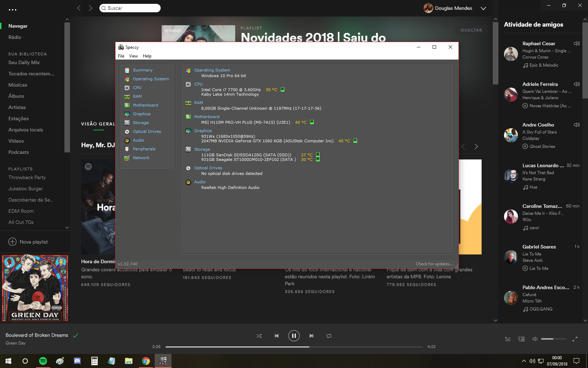
Task: Click the CPU temperature indicator icon
Action: [282, 89]
